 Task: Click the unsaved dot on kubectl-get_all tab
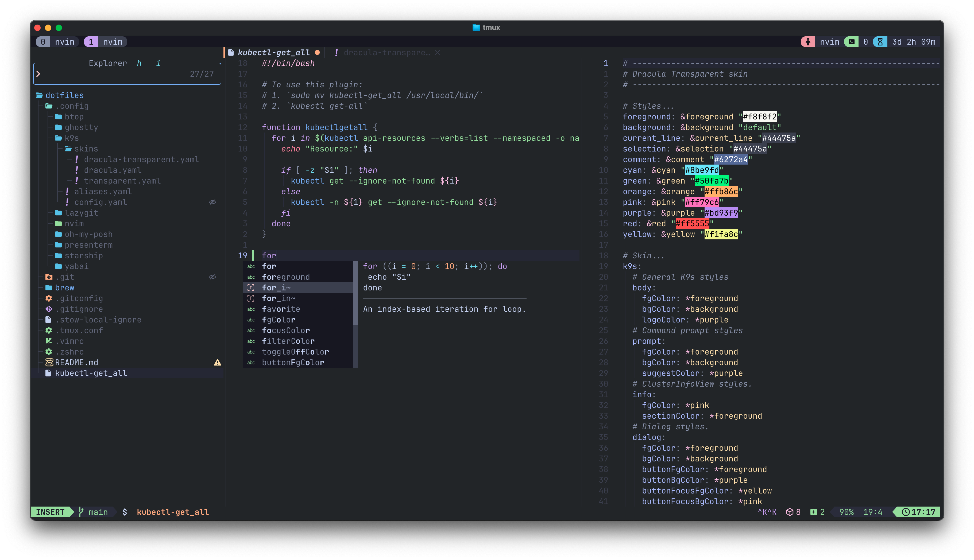tap(317, 53)
